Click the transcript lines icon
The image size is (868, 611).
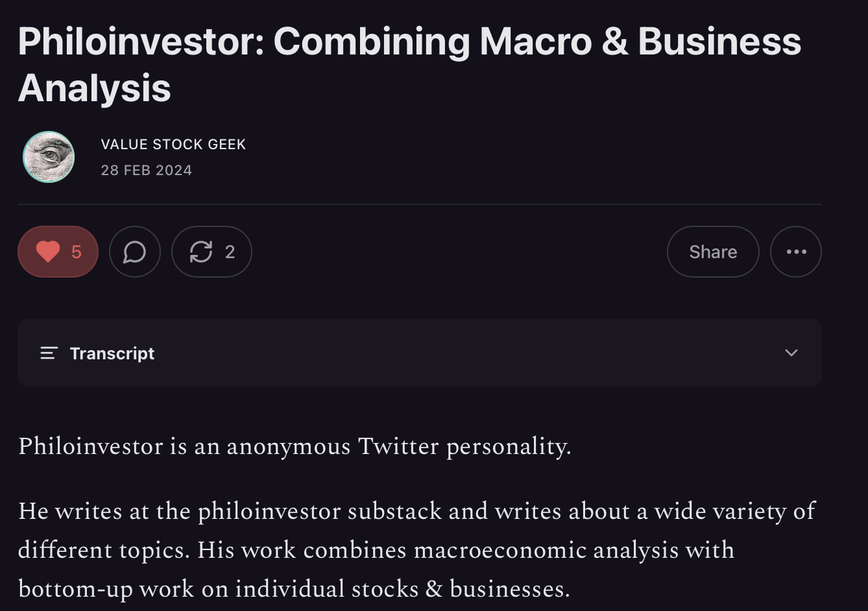click(49, 353)
